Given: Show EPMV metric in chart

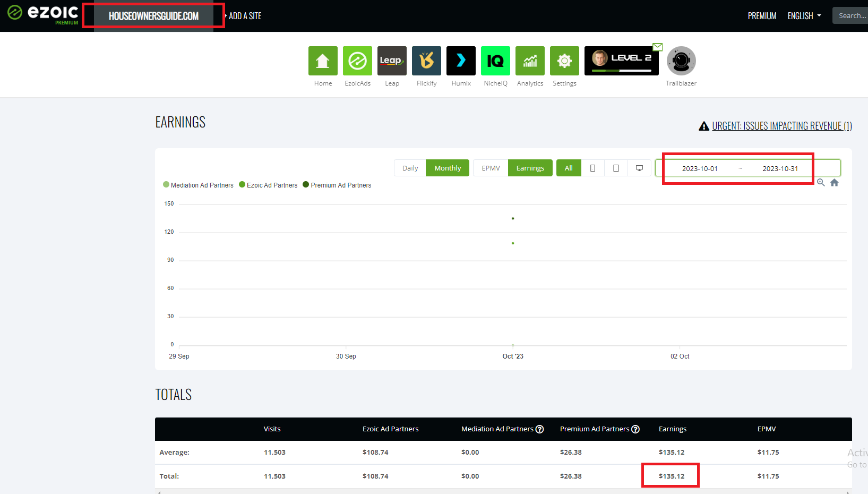Looking at the screenshot, I should pyautogui.click(x=491, y=168).
